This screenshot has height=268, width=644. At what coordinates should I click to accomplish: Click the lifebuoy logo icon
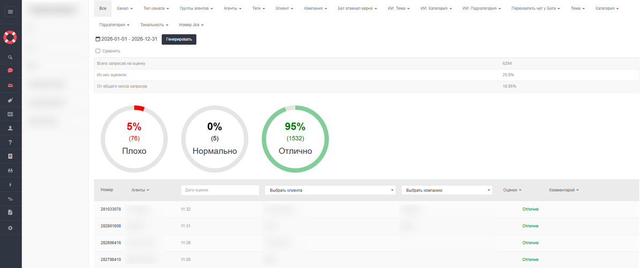10,38
